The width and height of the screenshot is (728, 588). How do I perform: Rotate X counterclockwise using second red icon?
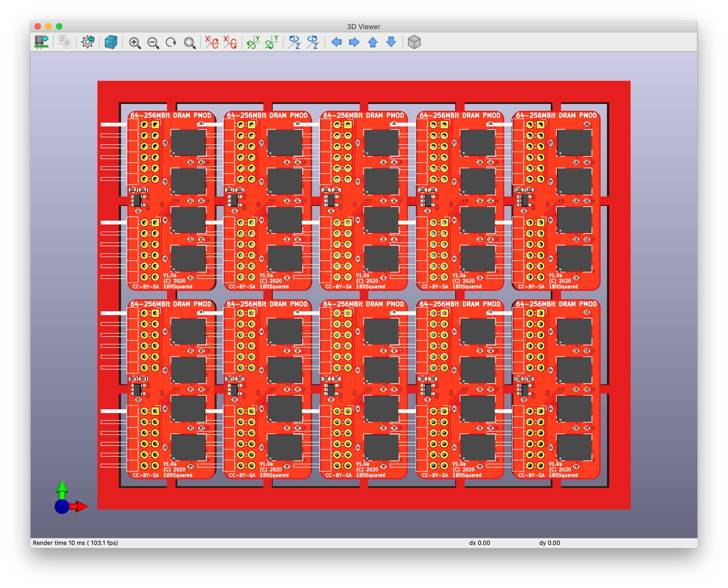pos(230,42)
